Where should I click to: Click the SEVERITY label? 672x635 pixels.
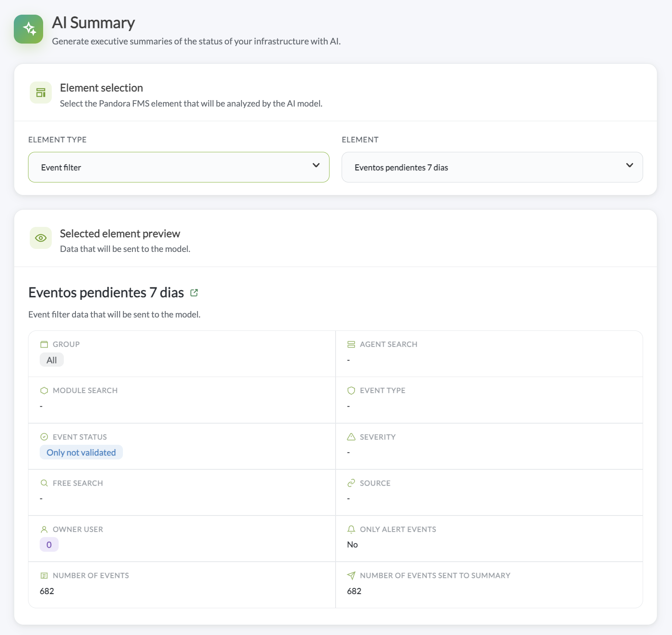[378, 437]
